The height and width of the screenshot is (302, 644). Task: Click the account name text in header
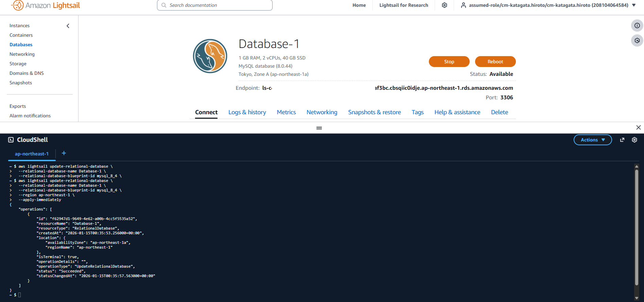pos(549,5)
